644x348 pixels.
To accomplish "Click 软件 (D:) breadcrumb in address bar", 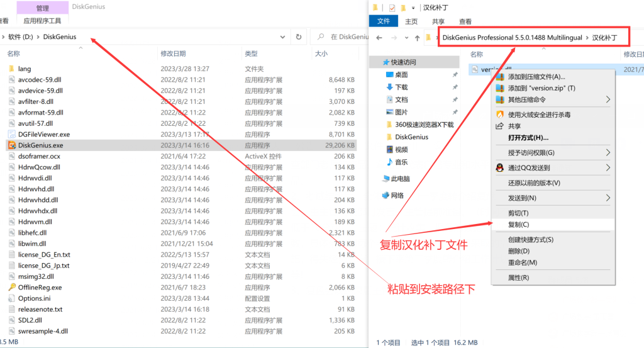I will pyautogui.click(x=21, y=36).
